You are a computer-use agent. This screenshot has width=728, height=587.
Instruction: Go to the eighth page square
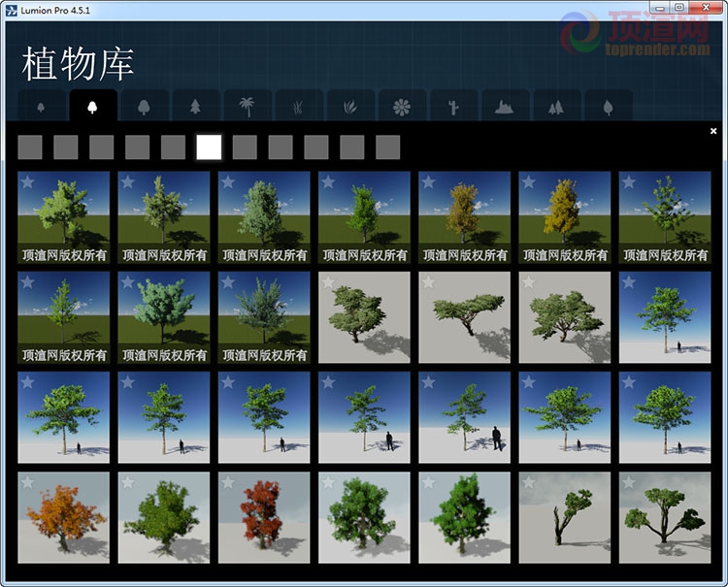pyautogui.click(x=281, y=147)
